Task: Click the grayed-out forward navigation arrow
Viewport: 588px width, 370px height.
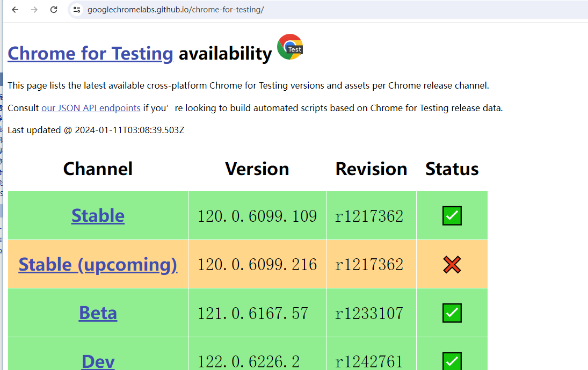Action: pos(34,9)
